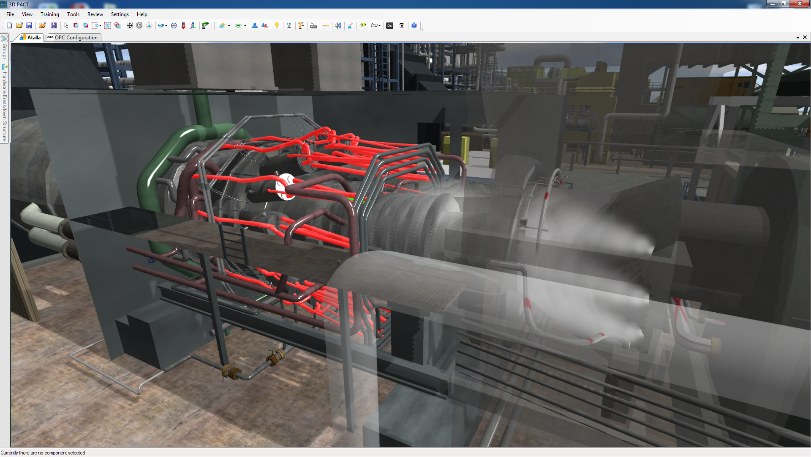Click the black console toolbar icon
Image resolution: width=811 pixels, height=457 pixels.
click(389, 25)
